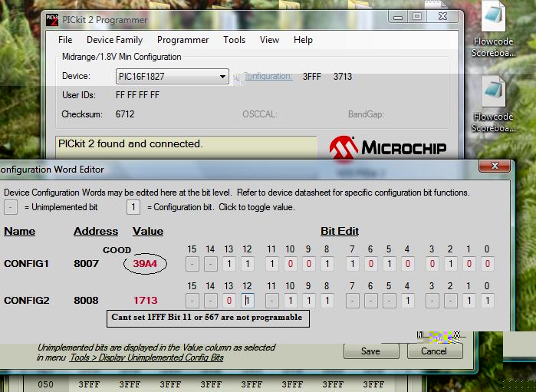
Task: Click the CONFIG2 value 1713
Action: (x=145, y=300)
